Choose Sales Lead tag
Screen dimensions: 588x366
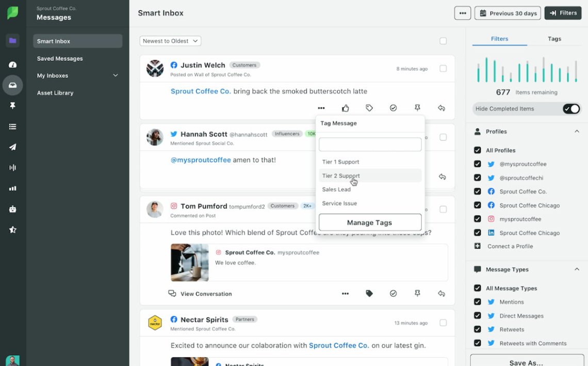click(x=370, y=189)
